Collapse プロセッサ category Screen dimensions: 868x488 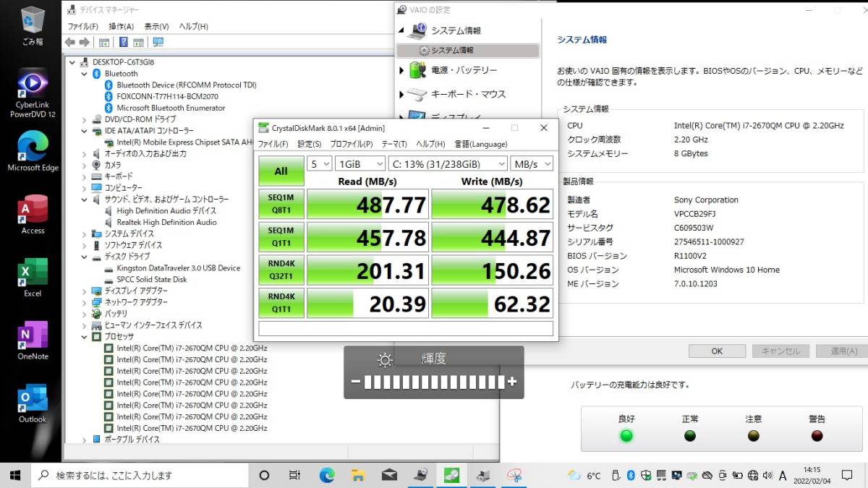[84, 336]
